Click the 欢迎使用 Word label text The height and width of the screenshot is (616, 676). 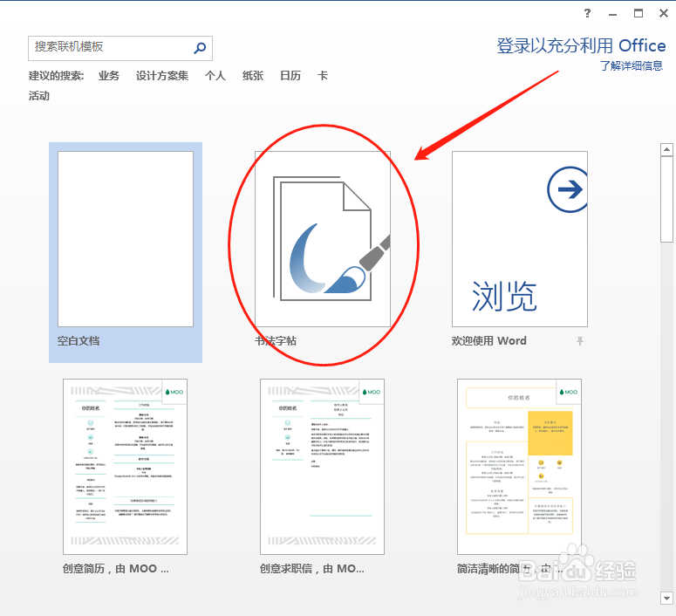488,341
